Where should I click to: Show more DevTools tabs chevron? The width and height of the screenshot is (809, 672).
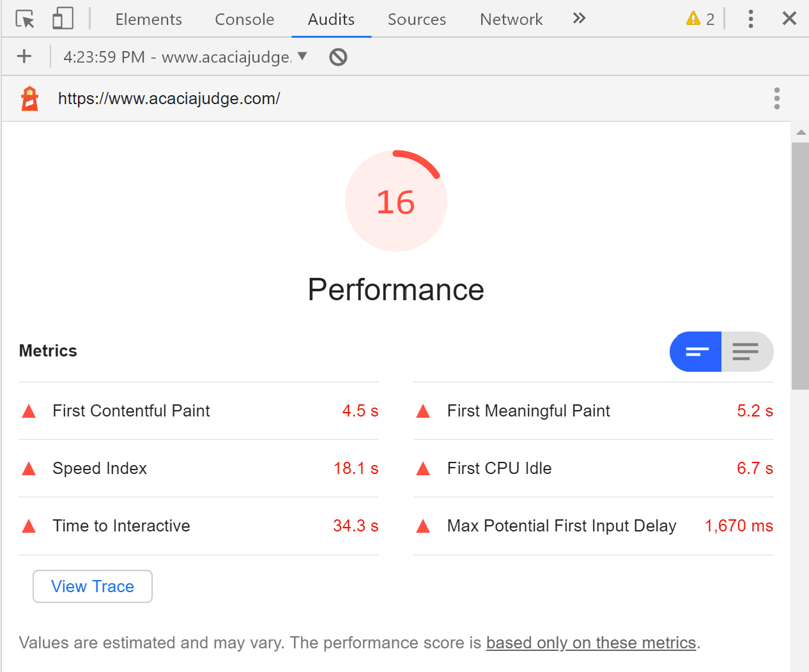pyautogui.click(x=579, y=19)
